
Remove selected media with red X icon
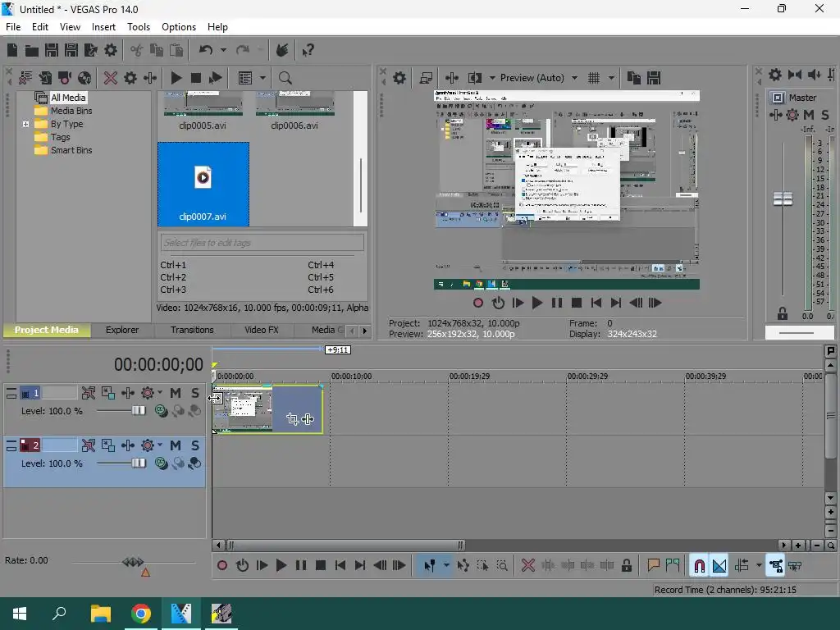click(x=111, y=78)
